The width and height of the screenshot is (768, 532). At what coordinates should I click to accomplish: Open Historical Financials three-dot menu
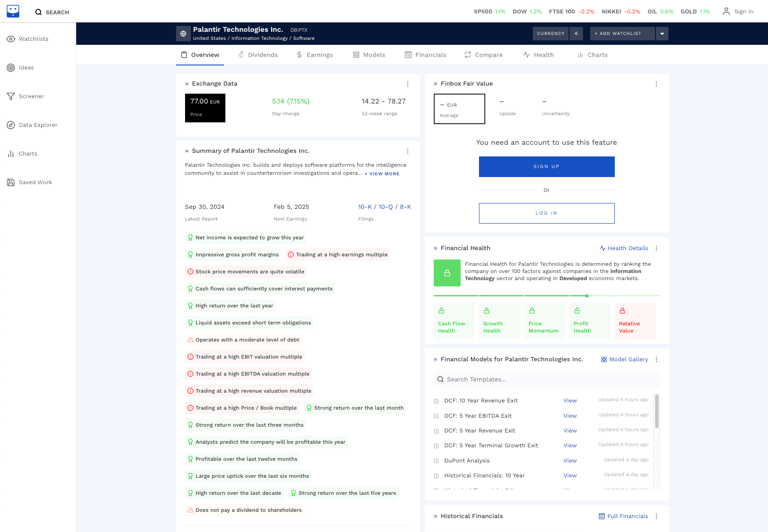tap(656, 516)
